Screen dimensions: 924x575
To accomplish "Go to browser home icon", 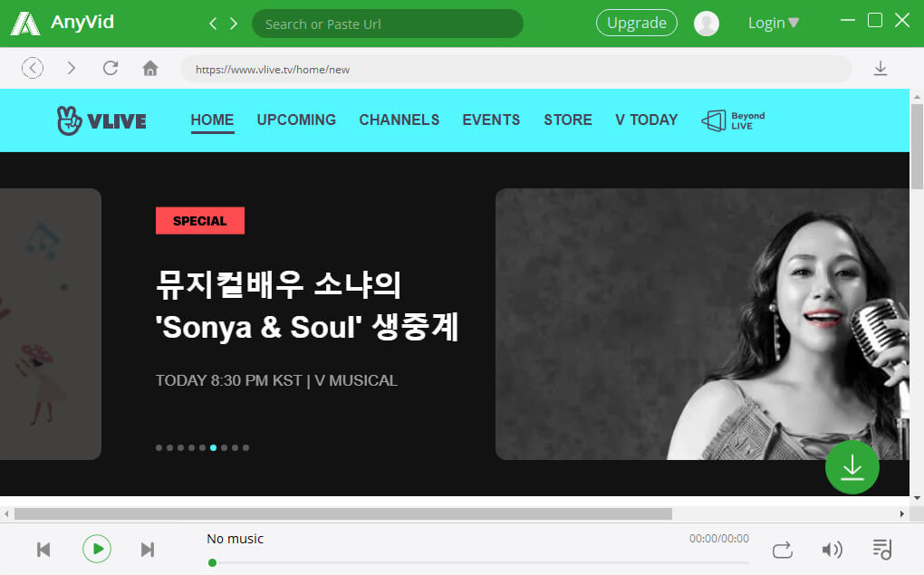I will pyautogui.click(x=150, y=68).
